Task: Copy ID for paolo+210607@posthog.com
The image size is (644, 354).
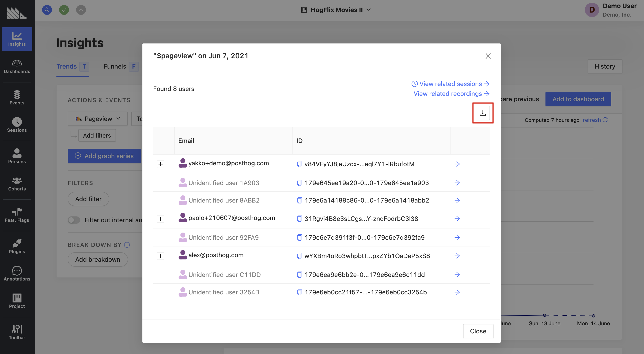Action: click(x=299, y=219)
